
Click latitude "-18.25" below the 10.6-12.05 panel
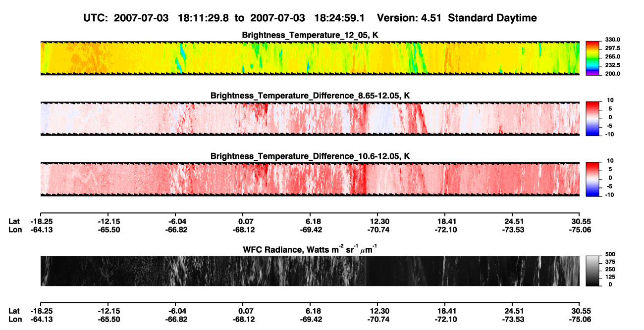(x=41, y=221)
